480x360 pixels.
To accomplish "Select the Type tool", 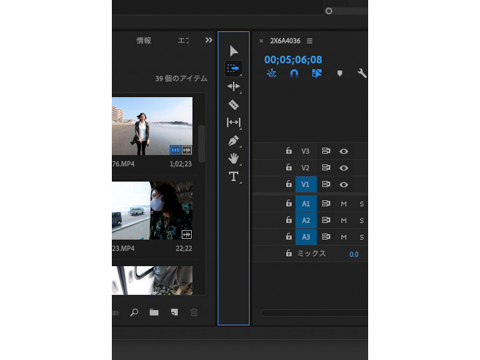I will 233,176.
